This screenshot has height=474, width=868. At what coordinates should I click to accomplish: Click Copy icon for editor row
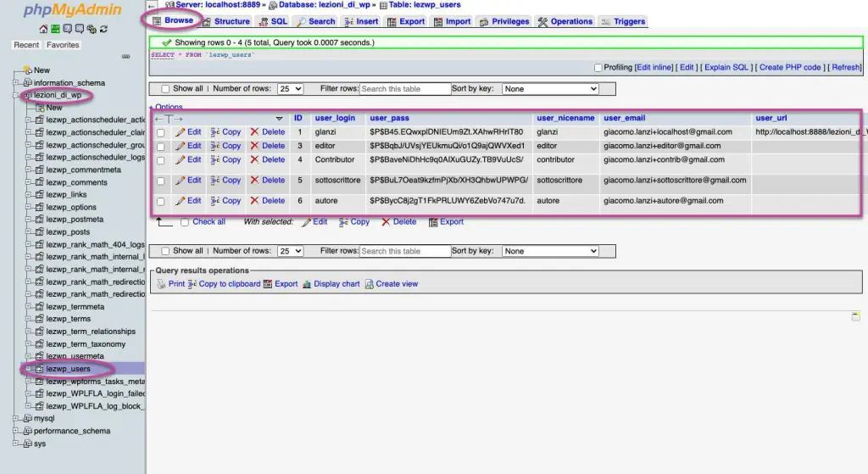pos(215,146)
